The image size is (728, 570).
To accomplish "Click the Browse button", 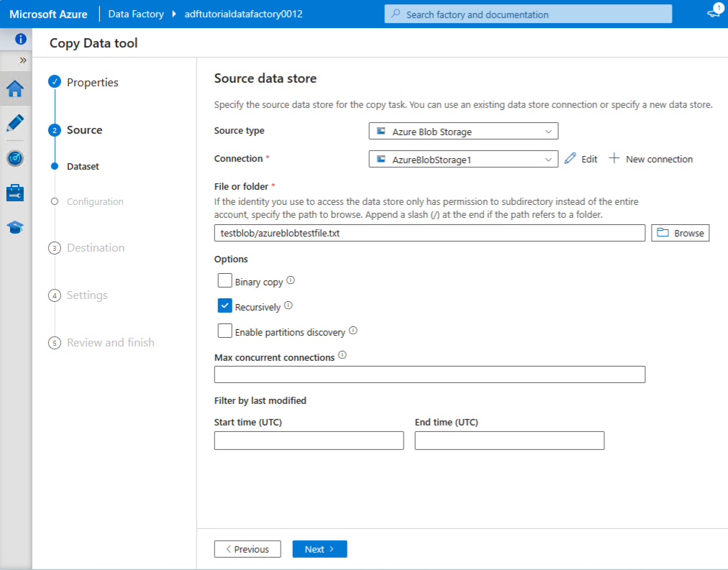I will (x=681, y=233).
